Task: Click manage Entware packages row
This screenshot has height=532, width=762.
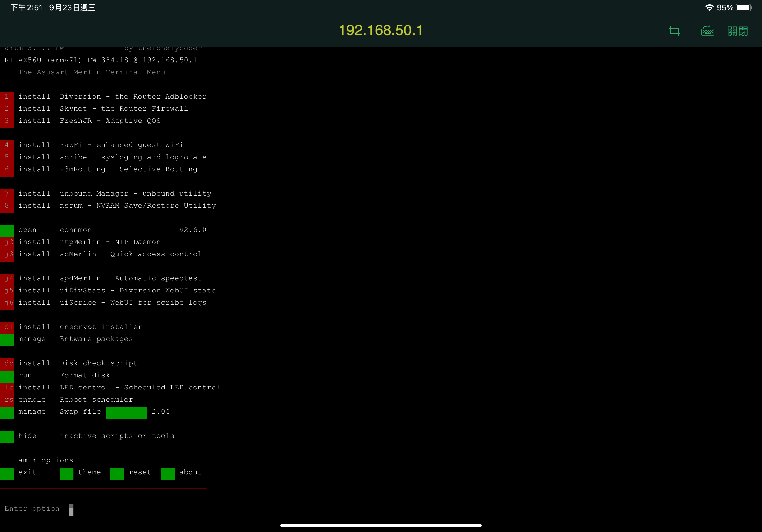Action: click(67, 339)
